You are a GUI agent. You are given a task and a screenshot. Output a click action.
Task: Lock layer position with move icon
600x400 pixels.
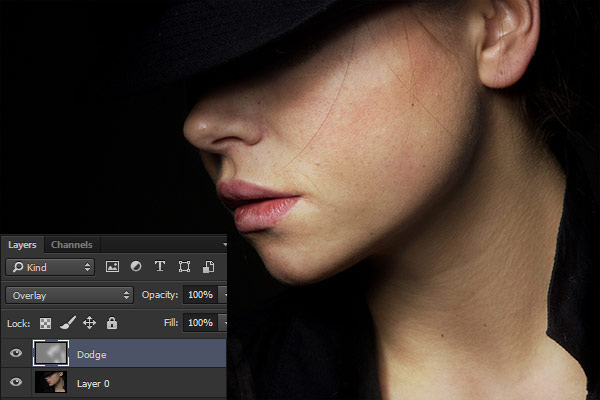89,323
